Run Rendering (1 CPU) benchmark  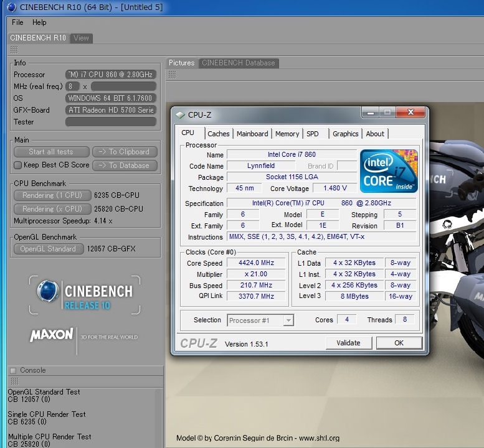pyautogui.click(x=52, y=195)
